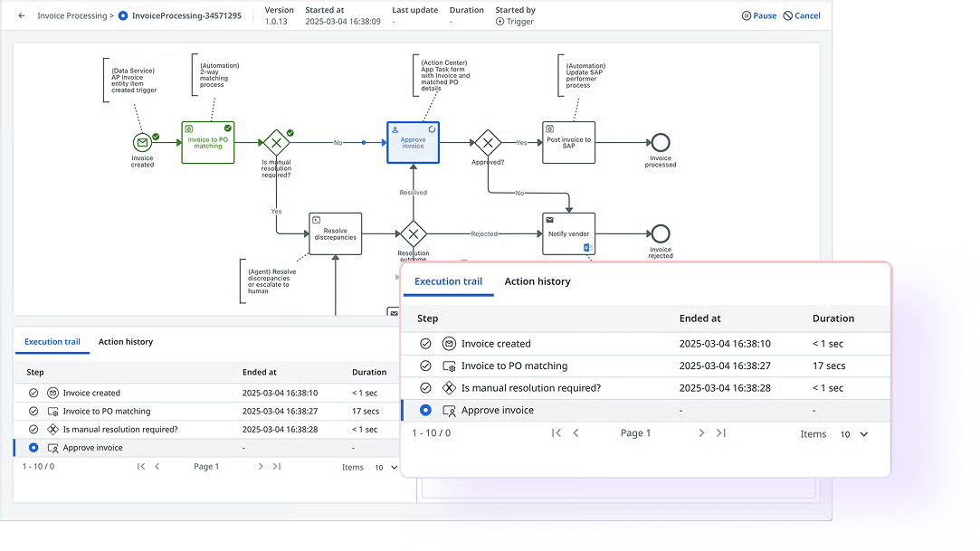Click the Invoice processed end event circle
Viewport: 980px width, 551px height.
point(660,142)
